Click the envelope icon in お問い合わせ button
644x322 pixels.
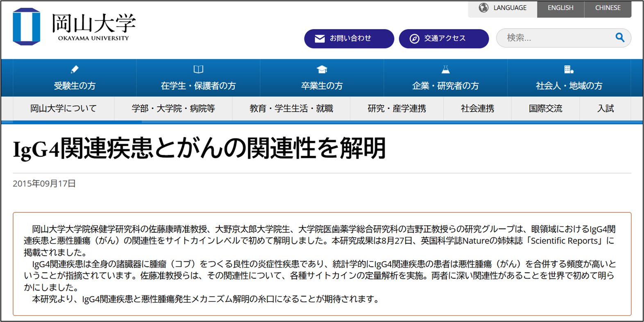320,38
